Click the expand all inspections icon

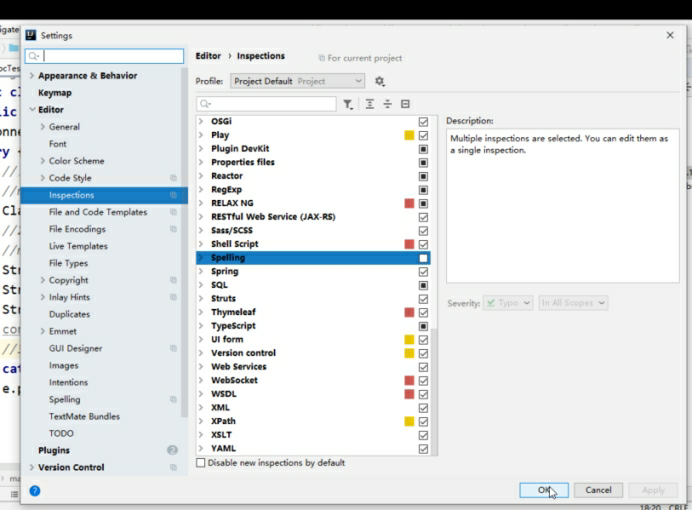click(x=370, y=104)
